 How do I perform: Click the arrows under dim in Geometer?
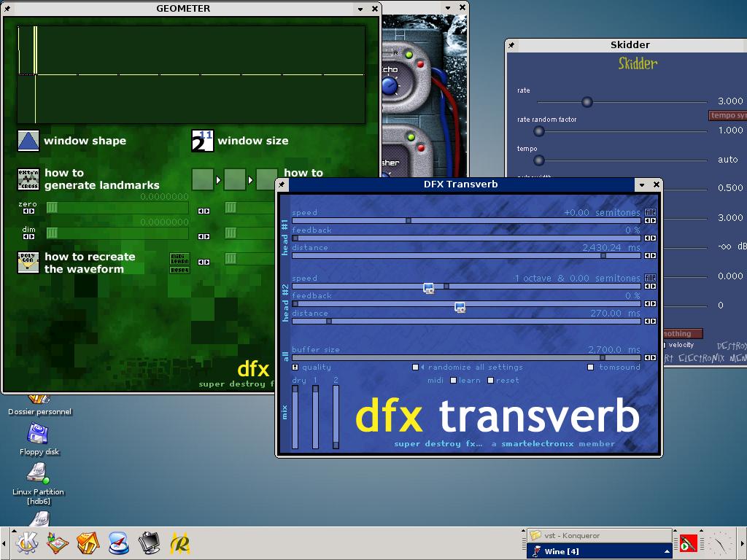[x=28, y=236]
